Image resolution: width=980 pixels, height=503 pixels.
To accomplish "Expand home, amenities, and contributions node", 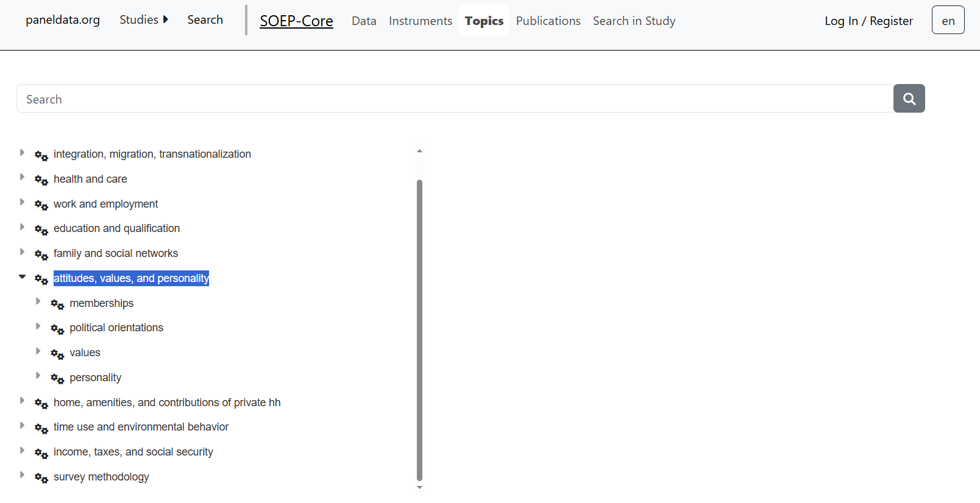I will [22, 401].
